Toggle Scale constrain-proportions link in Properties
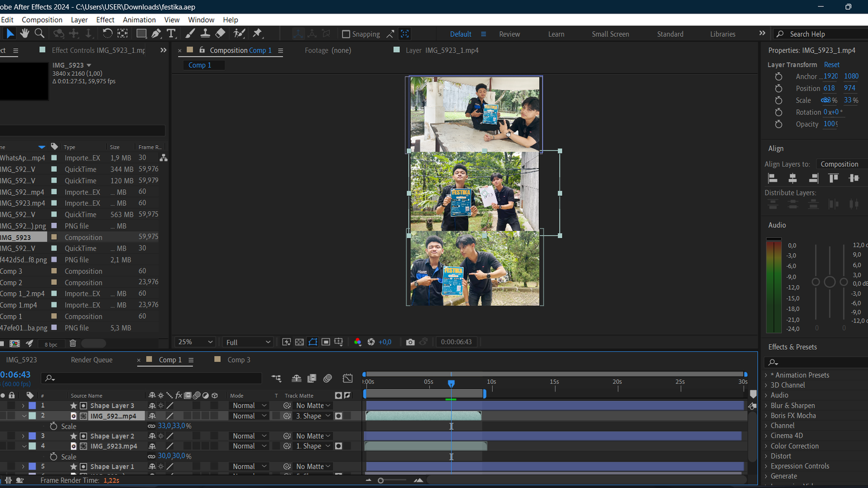This screenshot has height=488, width=868. pos(825,100)
